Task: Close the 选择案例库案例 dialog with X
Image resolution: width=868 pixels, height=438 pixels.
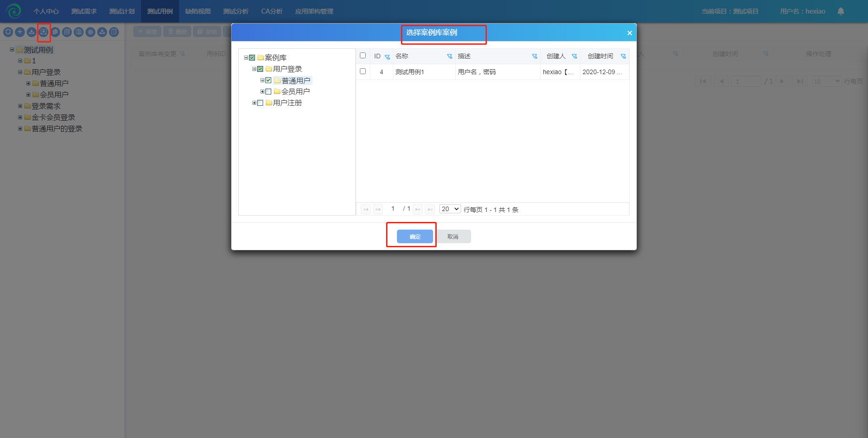Action: click(x=629, y=33)
